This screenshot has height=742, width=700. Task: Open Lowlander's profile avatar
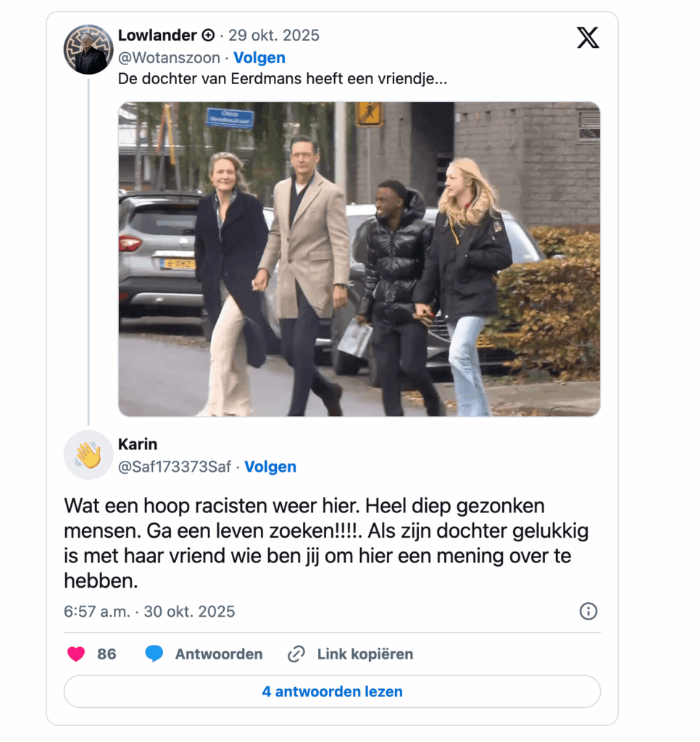click(88, 50)
